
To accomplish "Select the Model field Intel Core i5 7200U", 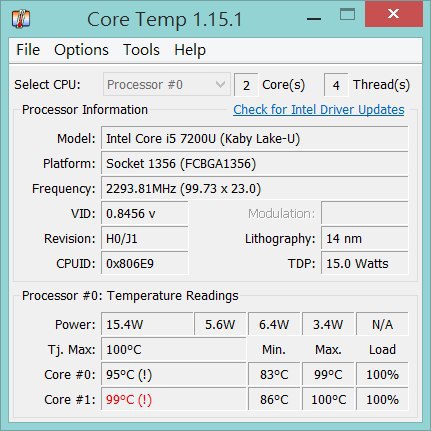I will point(255,138).
